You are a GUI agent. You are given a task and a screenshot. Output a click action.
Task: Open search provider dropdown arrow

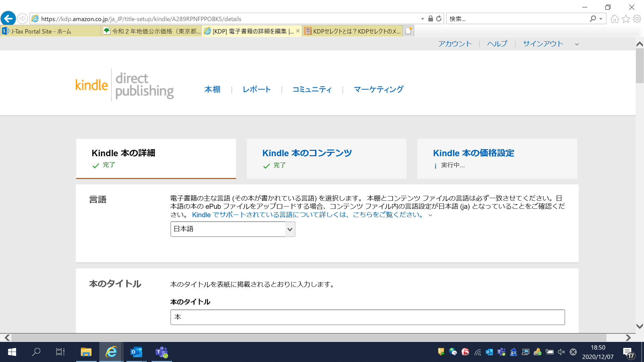(x=601, y=19)
